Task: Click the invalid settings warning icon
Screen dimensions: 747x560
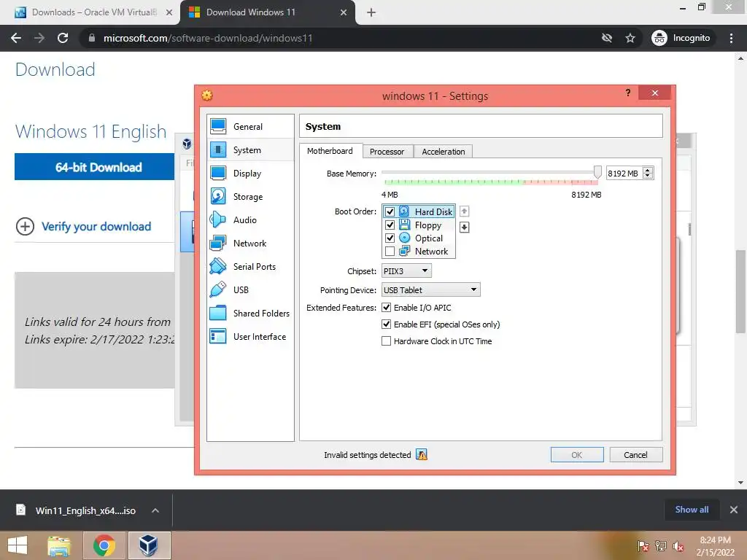Action: [x=422, y=455]
